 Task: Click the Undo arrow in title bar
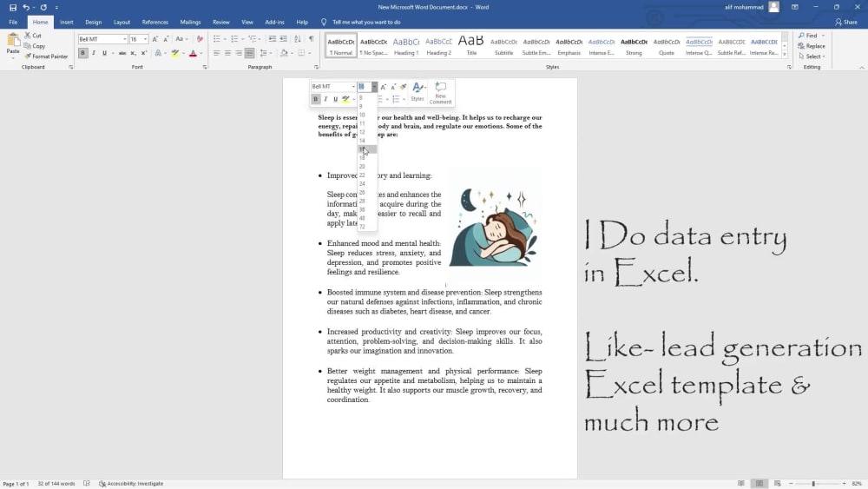pyautogui.click(x=25, y=7)
